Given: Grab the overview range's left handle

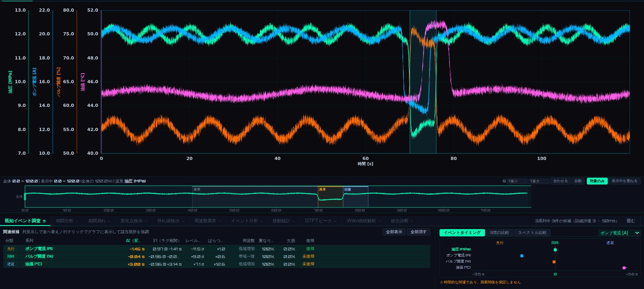Looking at the screenshot, I should point(25,197).
